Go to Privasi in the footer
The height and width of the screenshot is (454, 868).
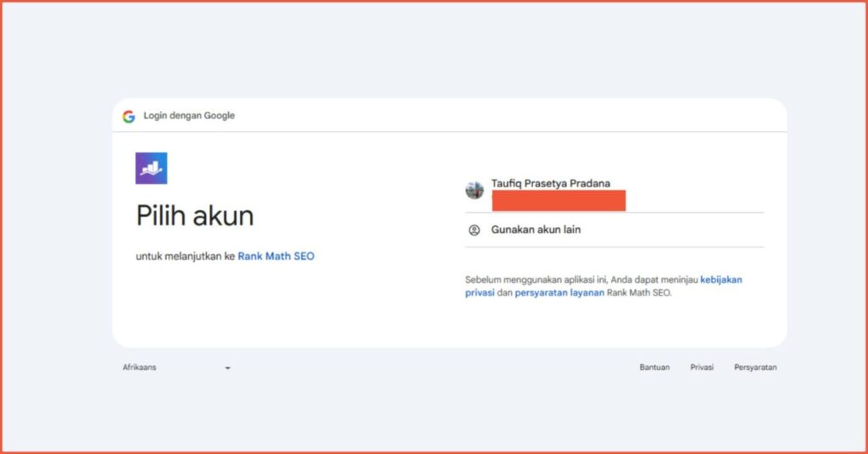tap(702, 368)
